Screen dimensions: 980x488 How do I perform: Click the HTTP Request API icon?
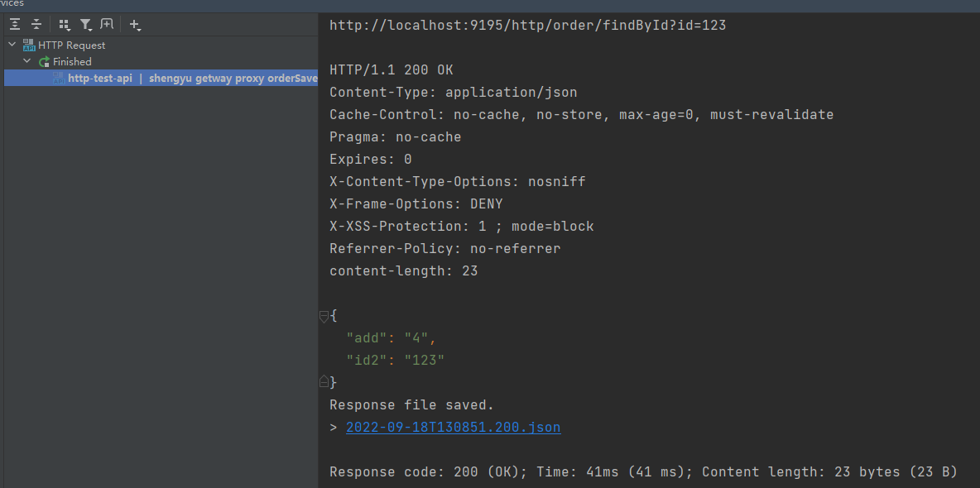point(29,45)
